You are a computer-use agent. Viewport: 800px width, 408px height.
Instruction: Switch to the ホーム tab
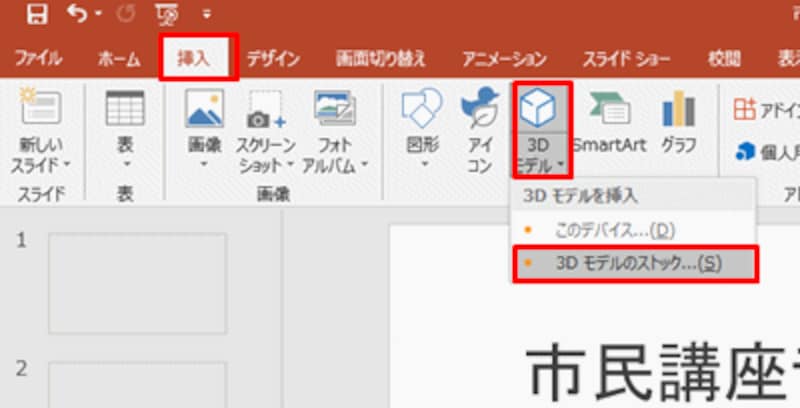(x=119, y=59)
